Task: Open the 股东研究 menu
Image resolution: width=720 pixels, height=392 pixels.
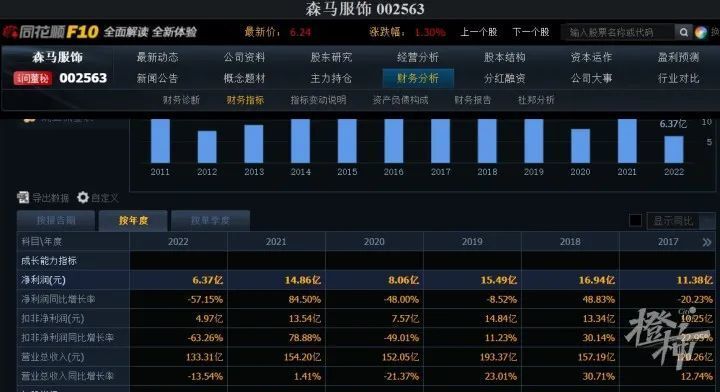Action: tap(331, 57)
